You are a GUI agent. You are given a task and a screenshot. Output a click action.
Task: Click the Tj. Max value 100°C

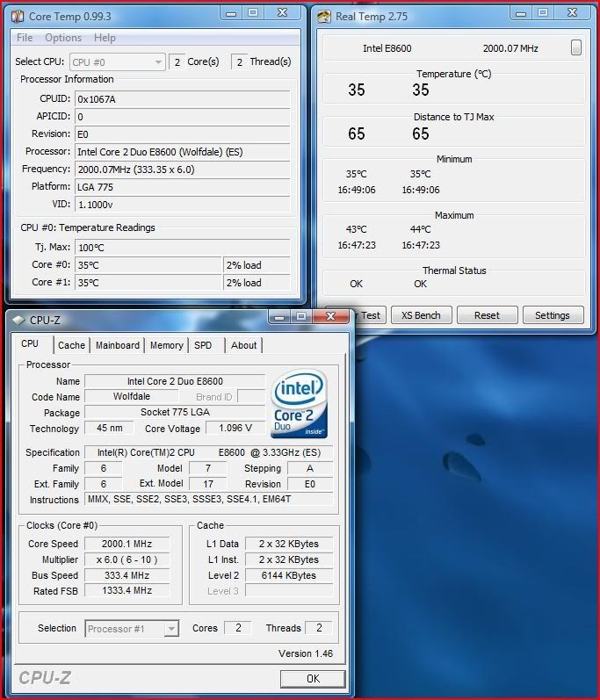tap(182, 248)
